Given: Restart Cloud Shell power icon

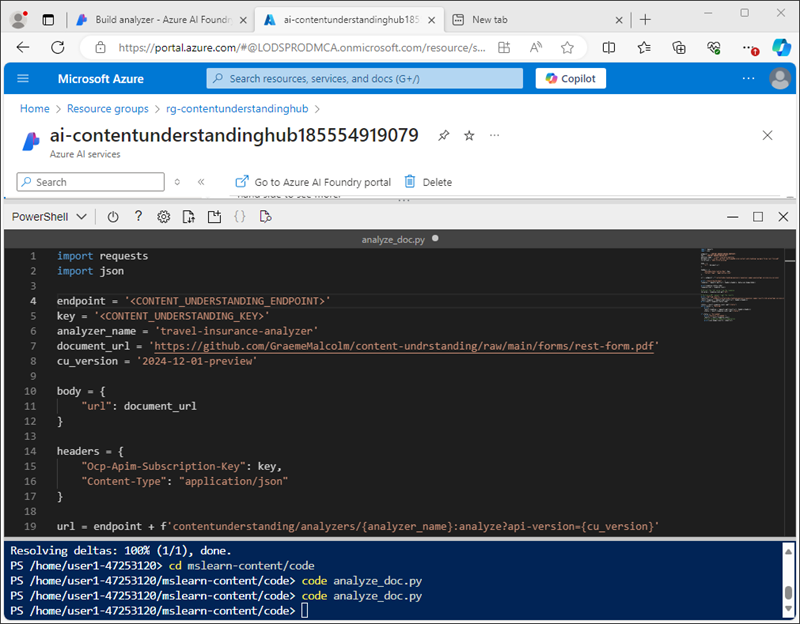Looking at the screenshot, I should (x=113, y=217).
